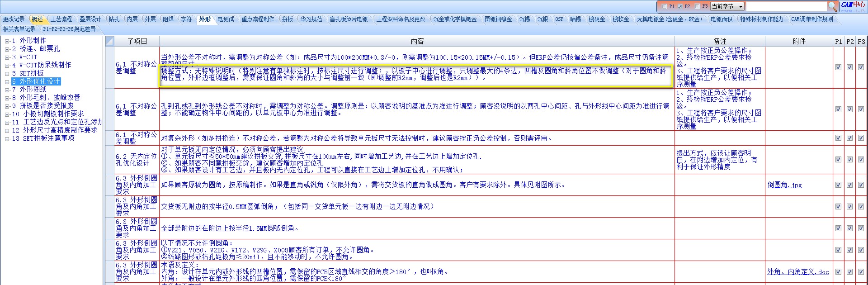Expand tree node 3 V-CUT
868x285 pixels.
click(x=7, y=57)
